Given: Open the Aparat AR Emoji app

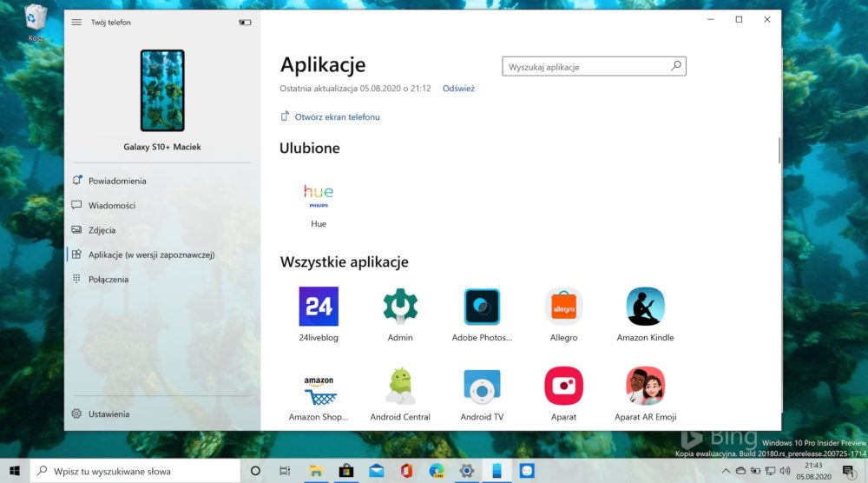Looking at the screenshot, I should click(x=646, y=394).
